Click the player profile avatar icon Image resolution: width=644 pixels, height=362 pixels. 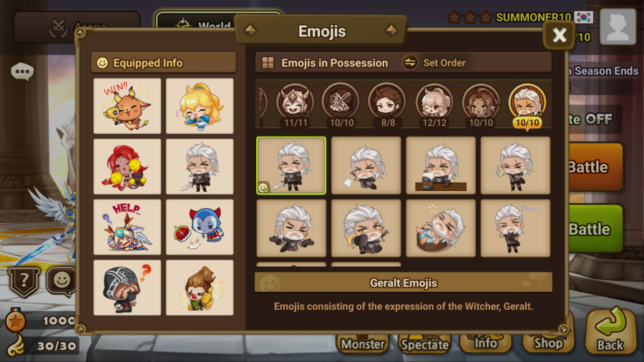(x=618, y=26)
